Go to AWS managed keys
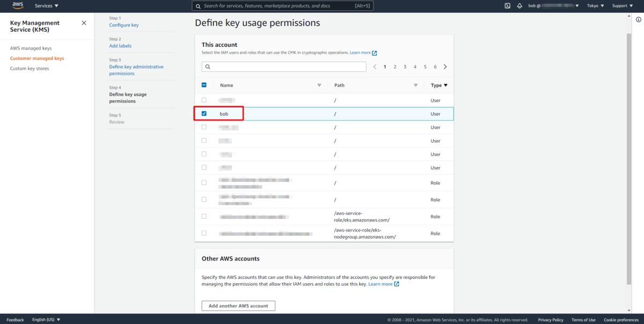The width and height of the screenshot is (644, 324). (x=31, y=48)
